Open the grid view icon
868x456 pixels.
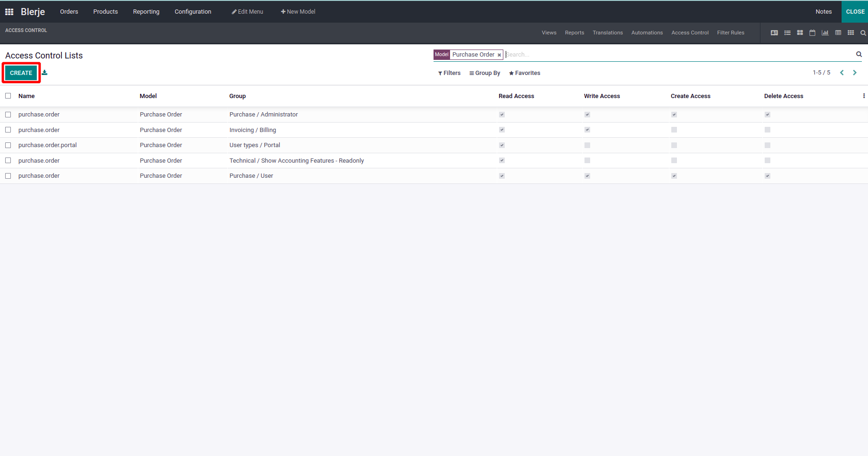(x=851, y=33)
